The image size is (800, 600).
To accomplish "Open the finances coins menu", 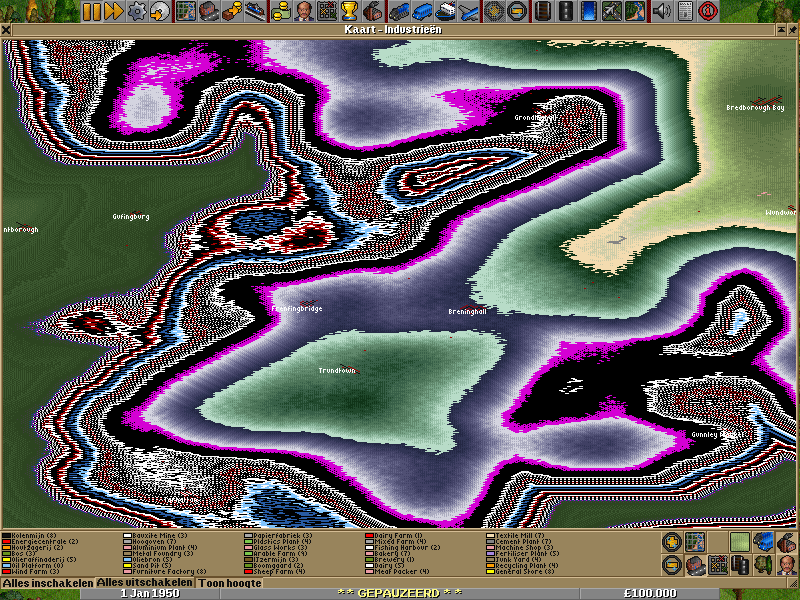I will pos(281,11).
